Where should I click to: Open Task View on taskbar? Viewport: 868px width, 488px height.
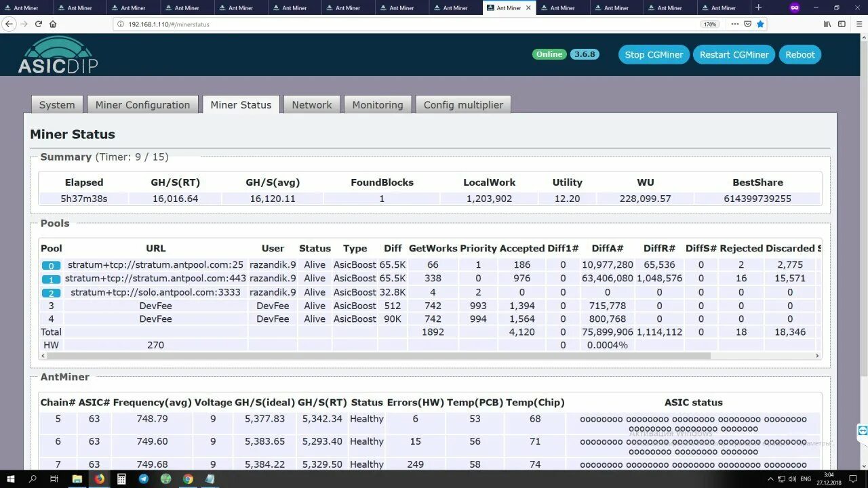click(x=54, y=479)
